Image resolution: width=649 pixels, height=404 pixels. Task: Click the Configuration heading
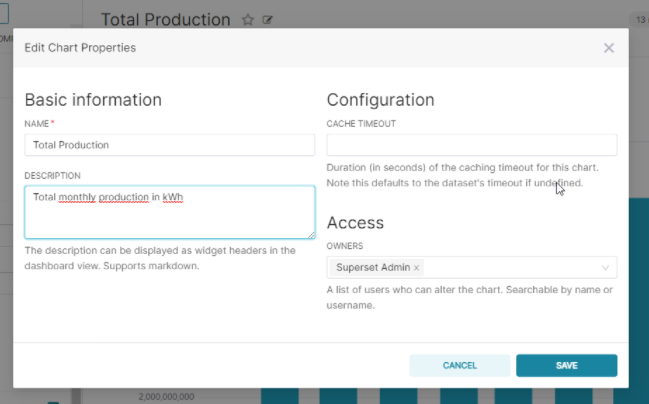pyautogui.click(x=380, y=100)
